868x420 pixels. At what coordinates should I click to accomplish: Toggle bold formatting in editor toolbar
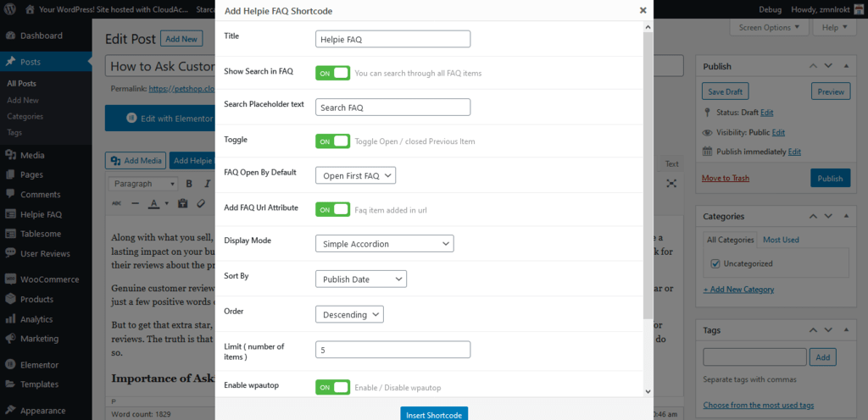point(189,184)
